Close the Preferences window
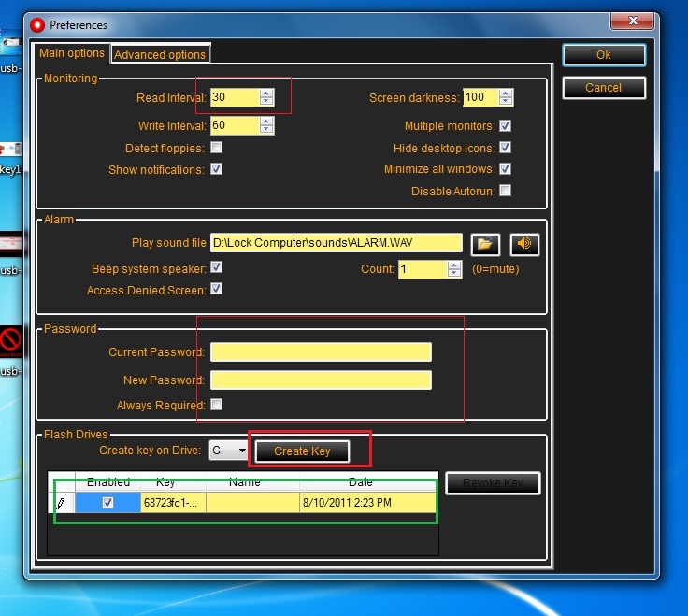Screen dimensions: 688x616 point(633,21)
